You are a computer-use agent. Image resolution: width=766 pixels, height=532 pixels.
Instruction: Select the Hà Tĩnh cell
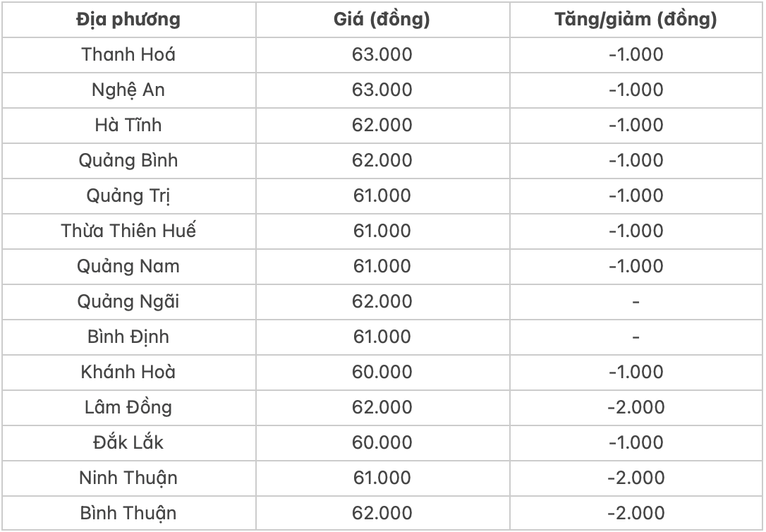tap(128, 125)
